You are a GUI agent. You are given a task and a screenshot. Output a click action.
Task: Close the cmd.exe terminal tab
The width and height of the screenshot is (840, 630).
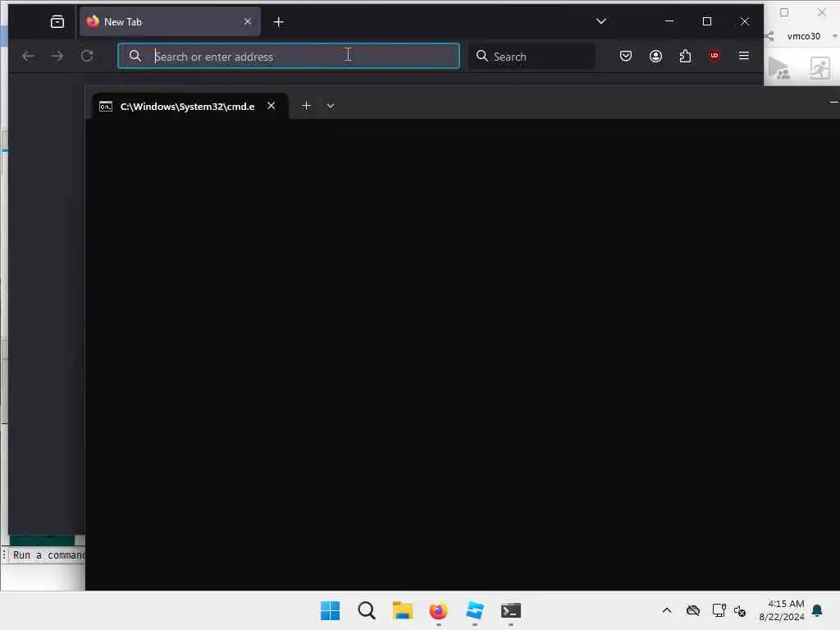(271, 106)
